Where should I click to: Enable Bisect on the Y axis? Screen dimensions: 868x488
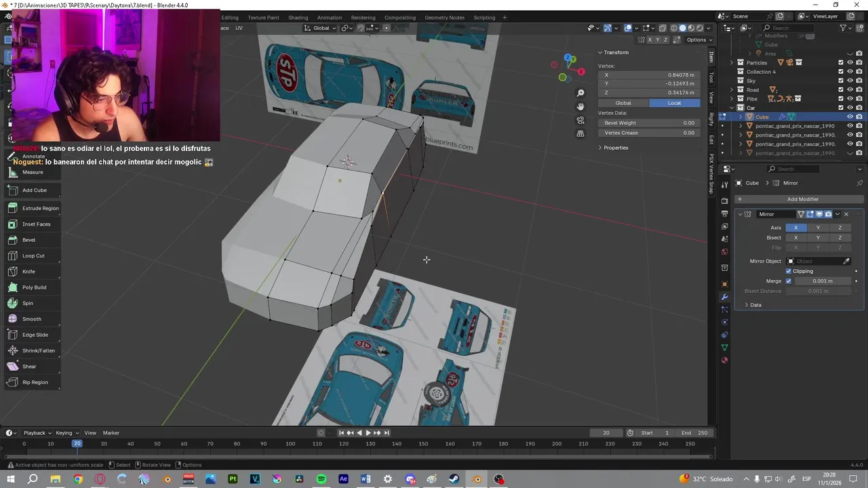[x=818, y=238]
